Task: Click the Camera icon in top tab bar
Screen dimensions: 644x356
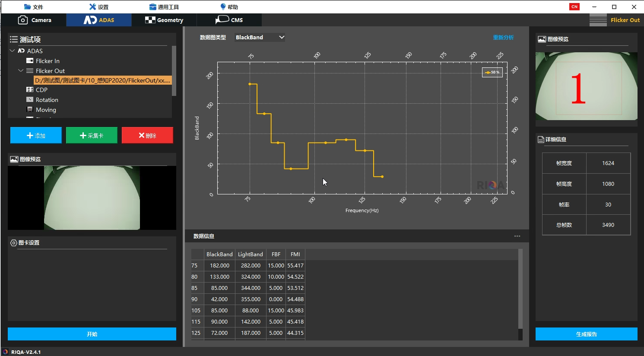Action: tap(23, 20)
